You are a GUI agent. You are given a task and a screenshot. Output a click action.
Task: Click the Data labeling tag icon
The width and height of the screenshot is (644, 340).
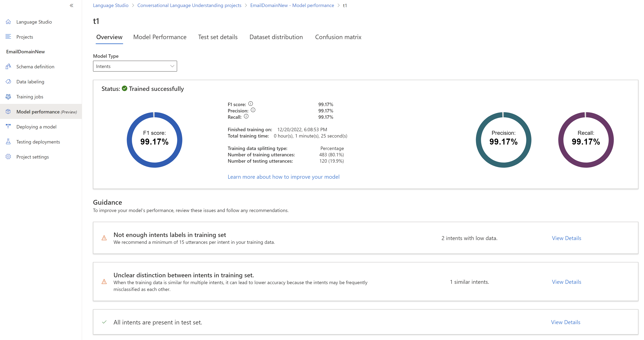(x=8, y=81)
